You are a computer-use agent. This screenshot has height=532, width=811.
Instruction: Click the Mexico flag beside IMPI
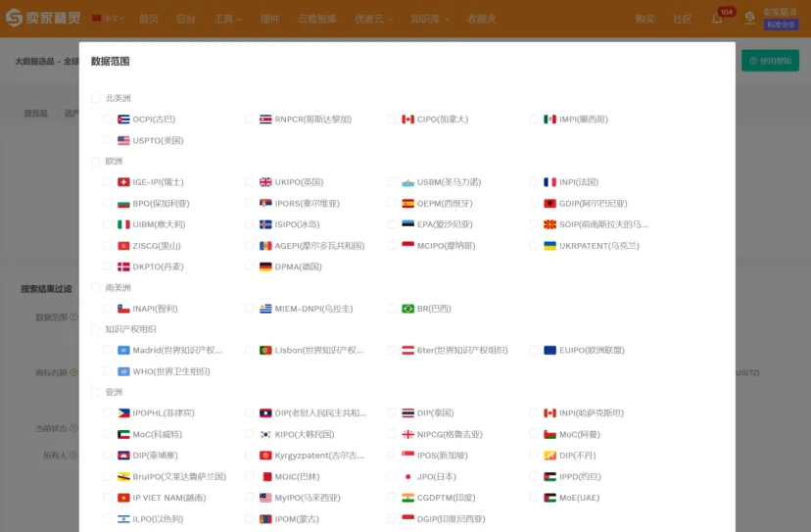coord(549,119)
